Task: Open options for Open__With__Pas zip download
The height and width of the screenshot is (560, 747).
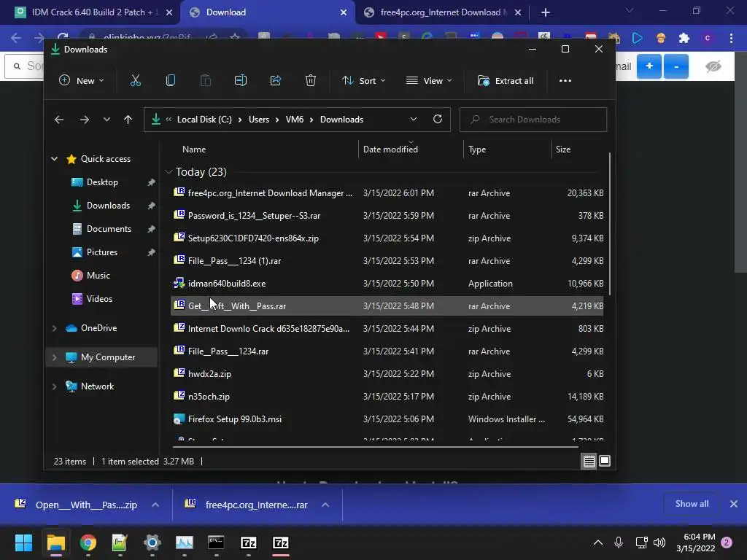Action: 155,505
